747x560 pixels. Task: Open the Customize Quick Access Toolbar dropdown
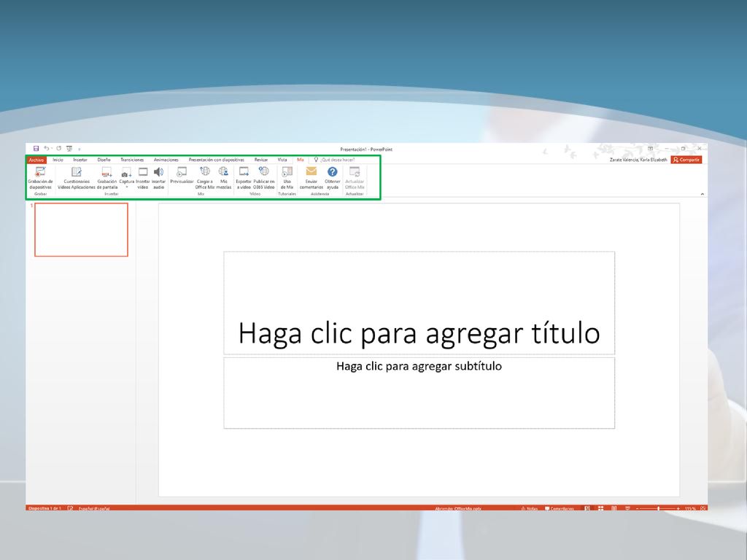(x=80, y=149)
